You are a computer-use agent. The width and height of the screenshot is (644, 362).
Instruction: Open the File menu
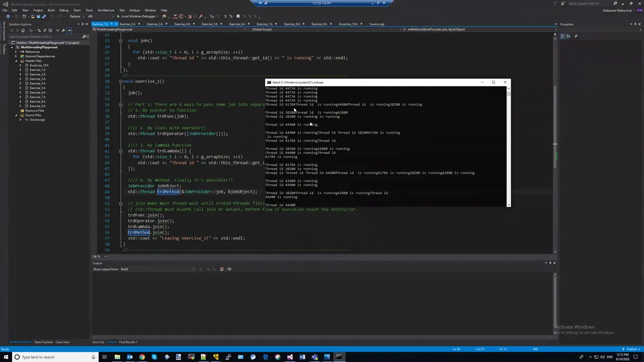pyautogui.click(x=5, y=10)
